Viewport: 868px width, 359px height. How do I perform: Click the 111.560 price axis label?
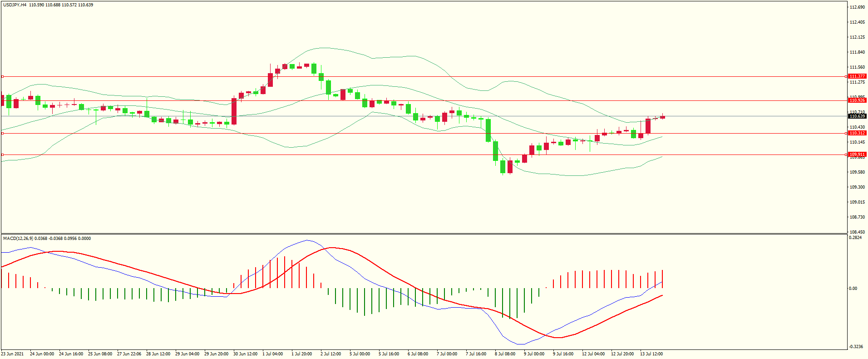click(857, 67)
